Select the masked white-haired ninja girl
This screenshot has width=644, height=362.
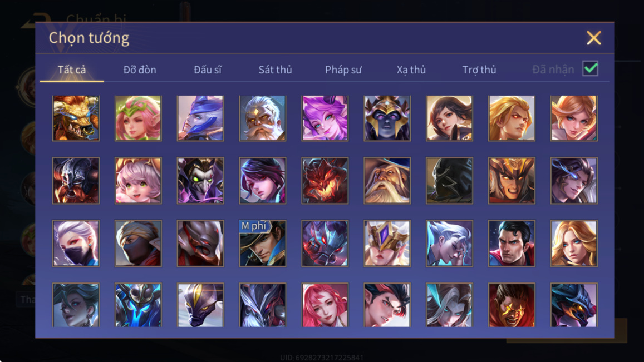click(x=76, y=244)
